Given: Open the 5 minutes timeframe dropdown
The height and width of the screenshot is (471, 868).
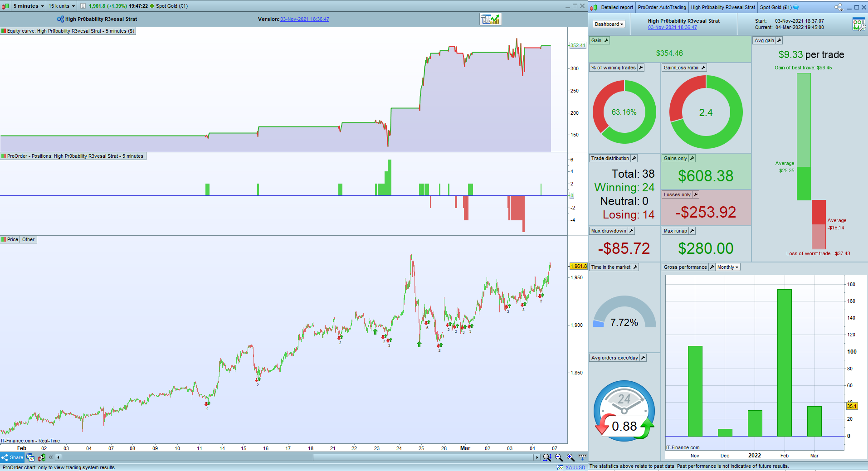Looking at the screenshot, I should click(x=29, y=6).
